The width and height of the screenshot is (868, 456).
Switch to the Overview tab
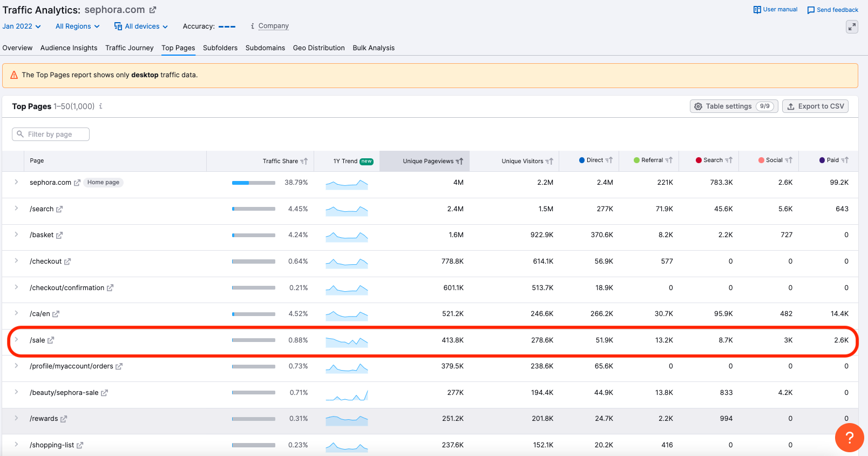pos(17,48)
